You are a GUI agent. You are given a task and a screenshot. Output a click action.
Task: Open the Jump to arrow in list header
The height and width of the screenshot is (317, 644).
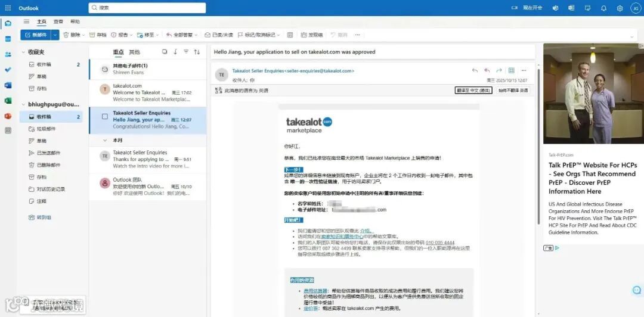[x=175, y=52]
